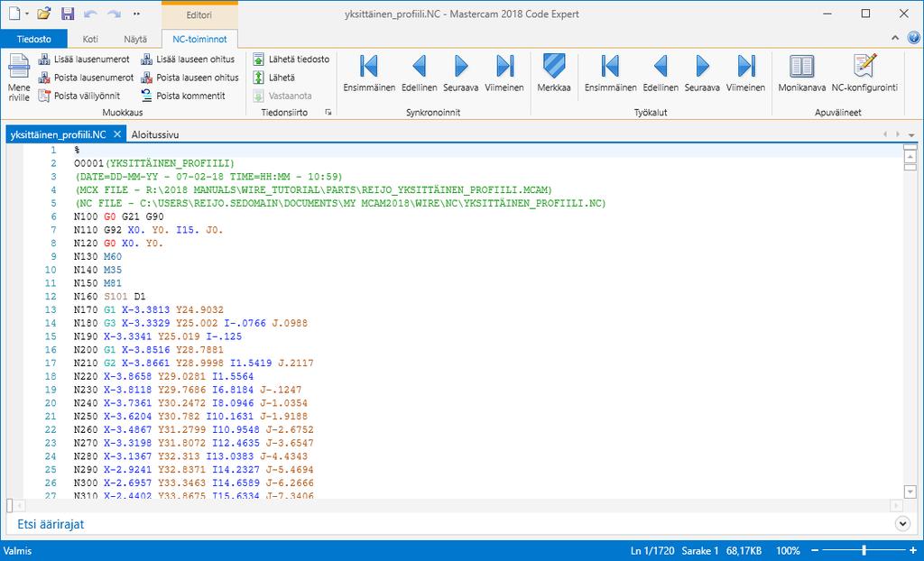Open the Tiedonsiirto dialog launcher
The image size is (924, 561).
click(328, 112)
